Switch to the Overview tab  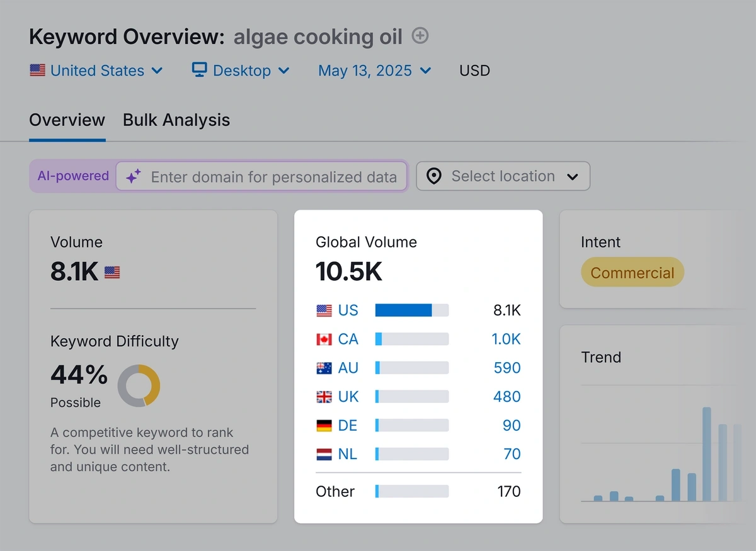(67, 120)
